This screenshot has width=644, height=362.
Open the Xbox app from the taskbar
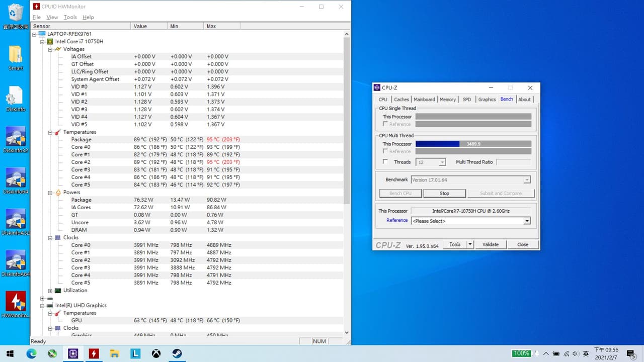point(156,353)
